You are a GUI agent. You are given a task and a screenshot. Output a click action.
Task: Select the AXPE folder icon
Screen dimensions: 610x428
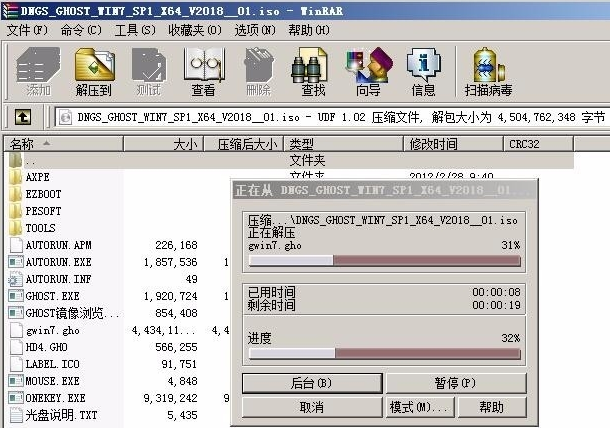click(16, 177)
